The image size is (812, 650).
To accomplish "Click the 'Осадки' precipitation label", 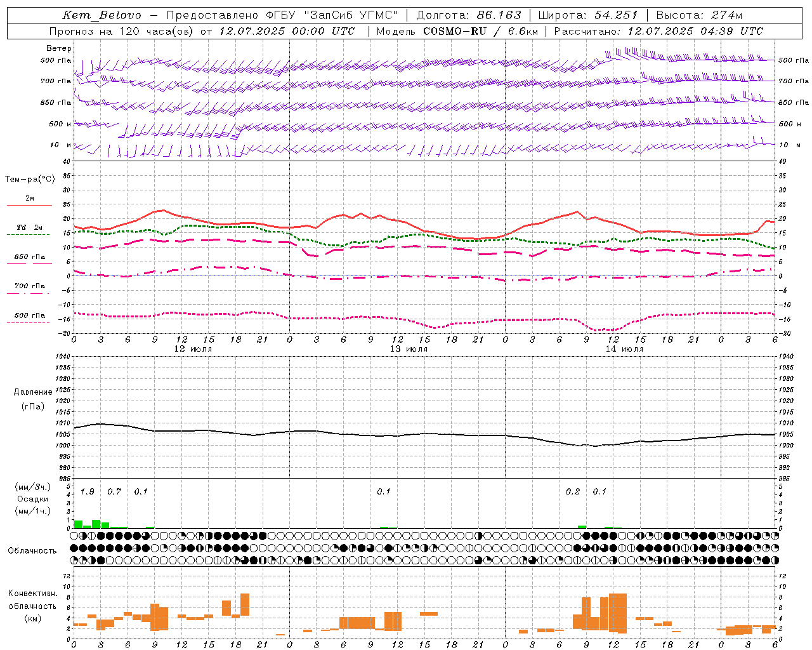I will [x=33, y=499].
